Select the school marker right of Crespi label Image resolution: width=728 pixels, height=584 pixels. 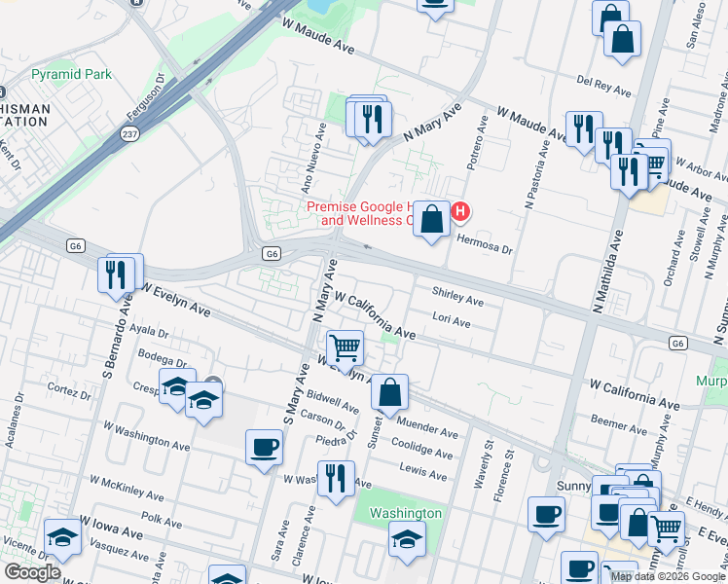pyautogui.click(x=203, y=401)
